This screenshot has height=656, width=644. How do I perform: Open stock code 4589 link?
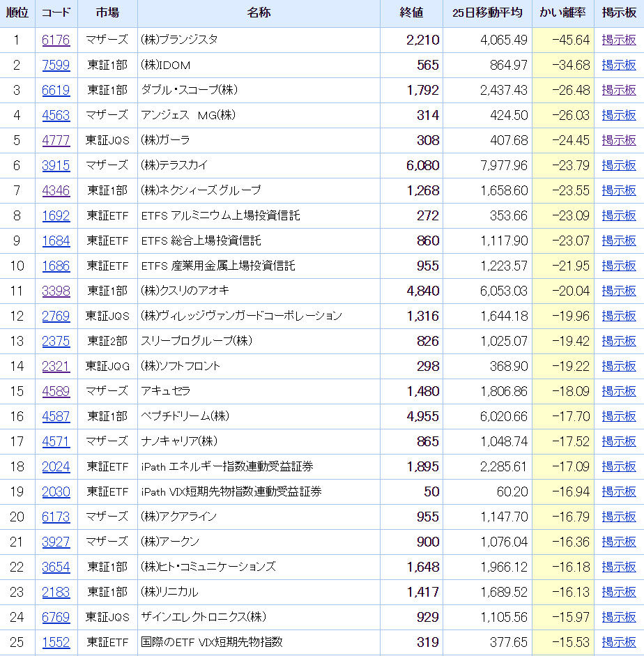pyautogui.click(x=56, y=392)
